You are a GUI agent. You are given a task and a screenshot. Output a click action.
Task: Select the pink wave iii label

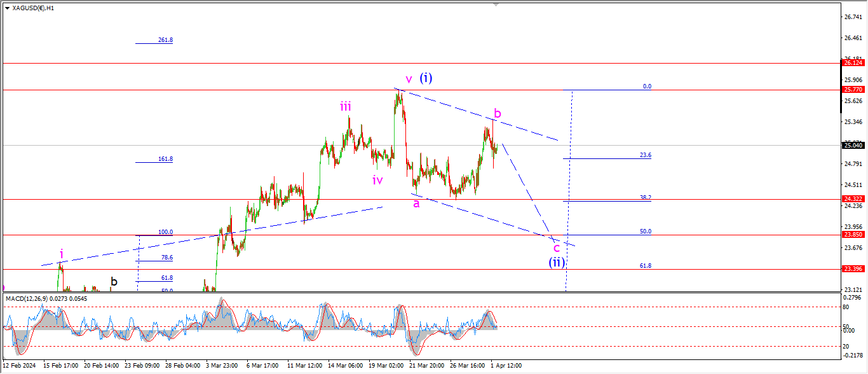(x=346, y=106)
